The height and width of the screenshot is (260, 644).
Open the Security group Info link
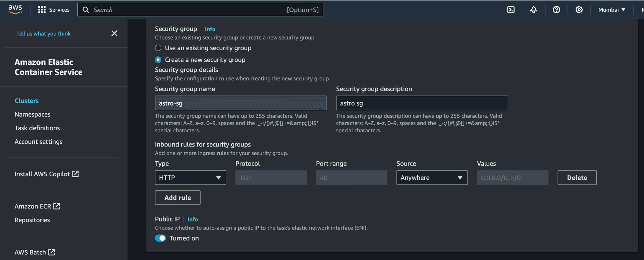pyautogui.click(x=210, y=29)
